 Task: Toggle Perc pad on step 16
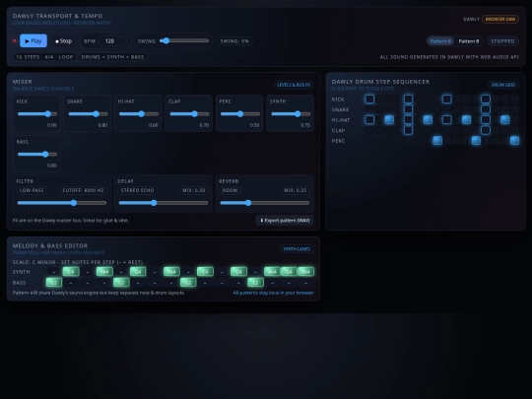(514, 141)
